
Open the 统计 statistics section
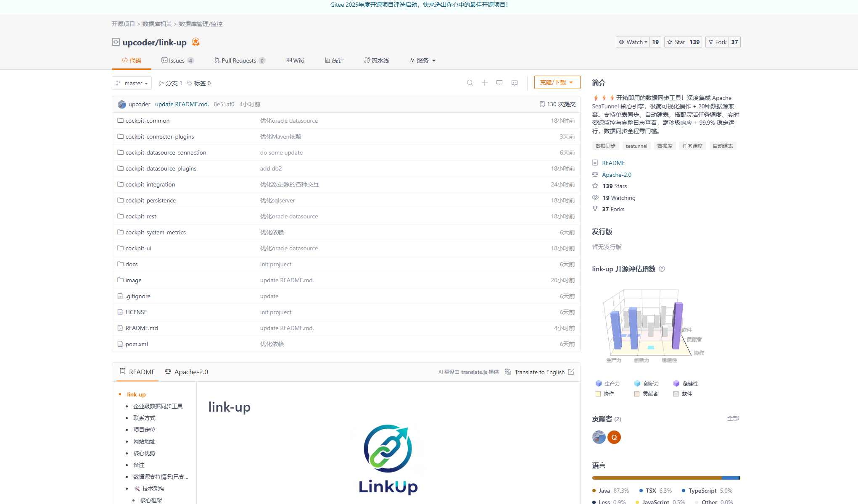334,60
